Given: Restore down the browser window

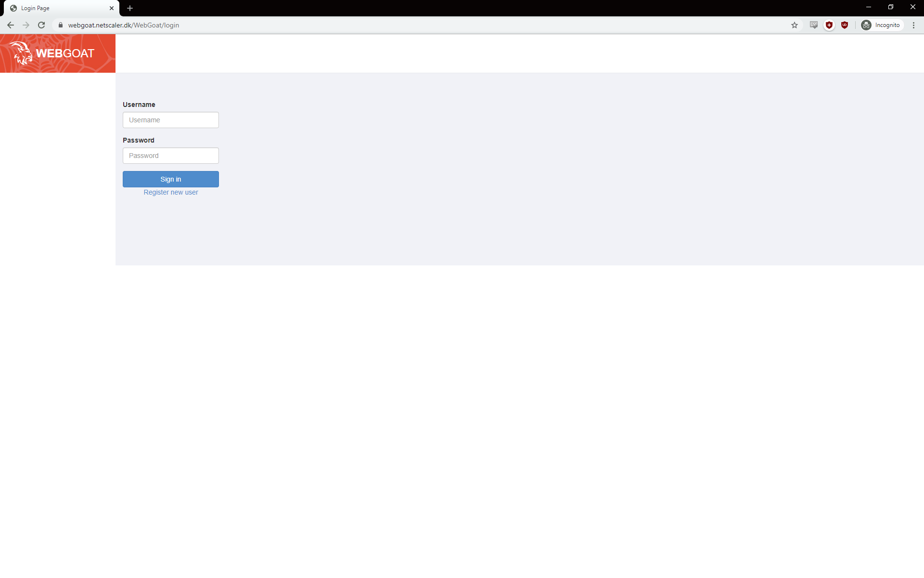Looking at the screenshot, I should (891, 7).
